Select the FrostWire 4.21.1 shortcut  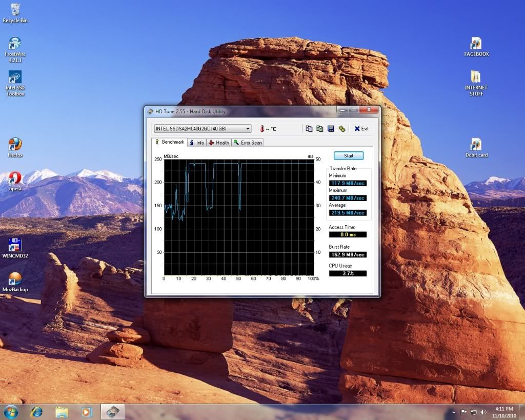(x=15, y=50)
